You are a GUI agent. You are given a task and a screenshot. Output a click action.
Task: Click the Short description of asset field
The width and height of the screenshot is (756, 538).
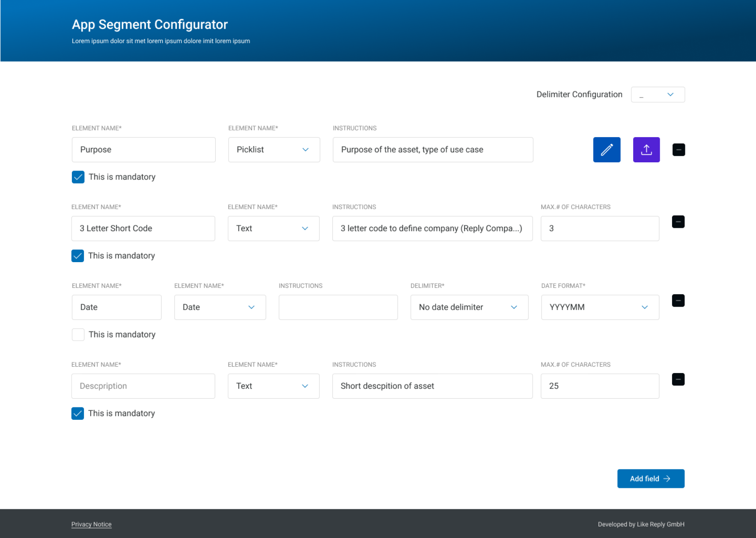pos(432,386)
